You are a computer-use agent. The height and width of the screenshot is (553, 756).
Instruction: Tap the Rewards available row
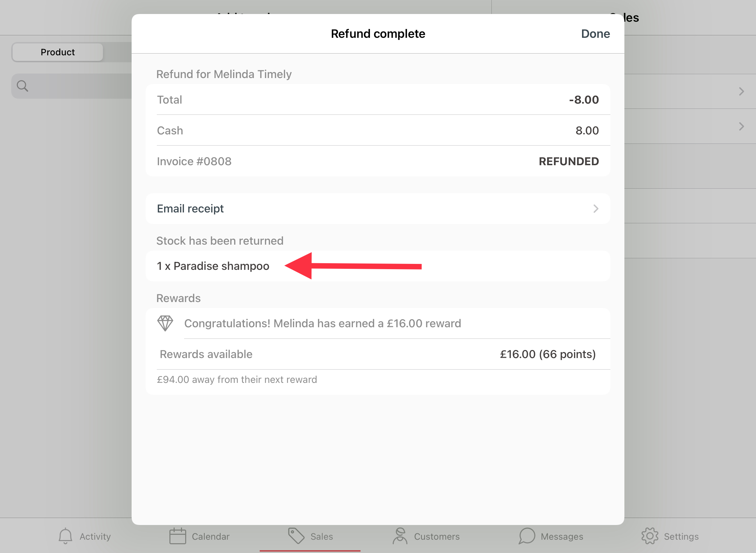coord(378,354)
